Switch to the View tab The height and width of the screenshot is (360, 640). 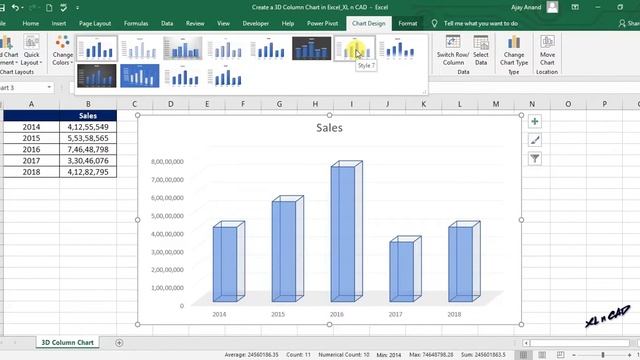223,23
